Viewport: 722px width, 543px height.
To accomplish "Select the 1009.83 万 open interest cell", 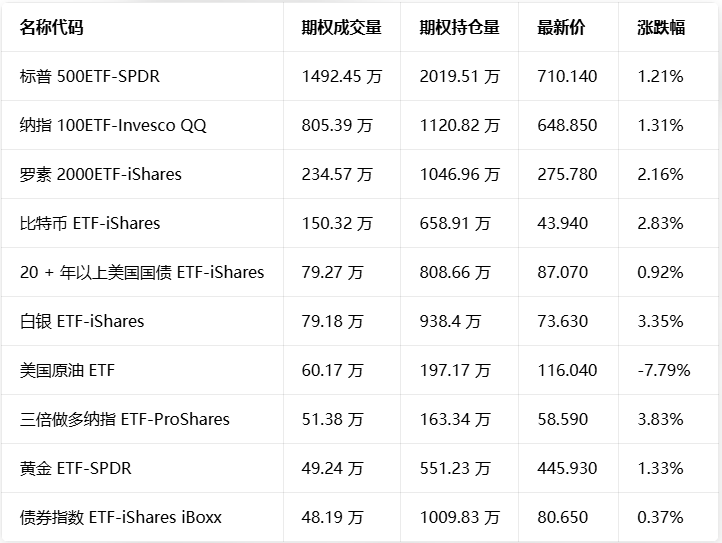I will [x=459, y=517].
